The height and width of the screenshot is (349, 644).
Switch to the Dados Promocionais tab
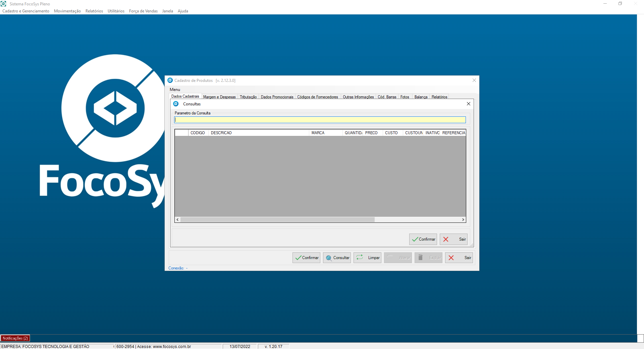pos(277,97)
